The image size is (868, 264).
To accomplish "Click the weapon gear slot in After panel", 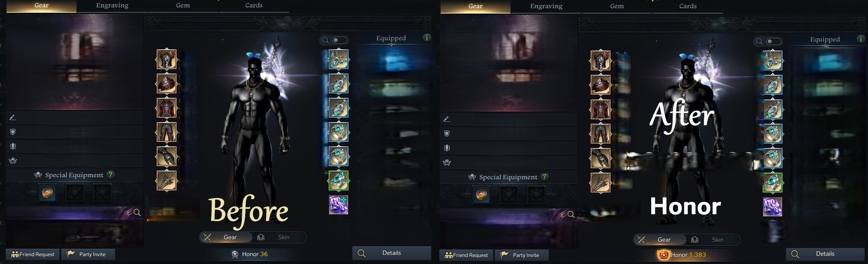I will [x=601, y=183].
